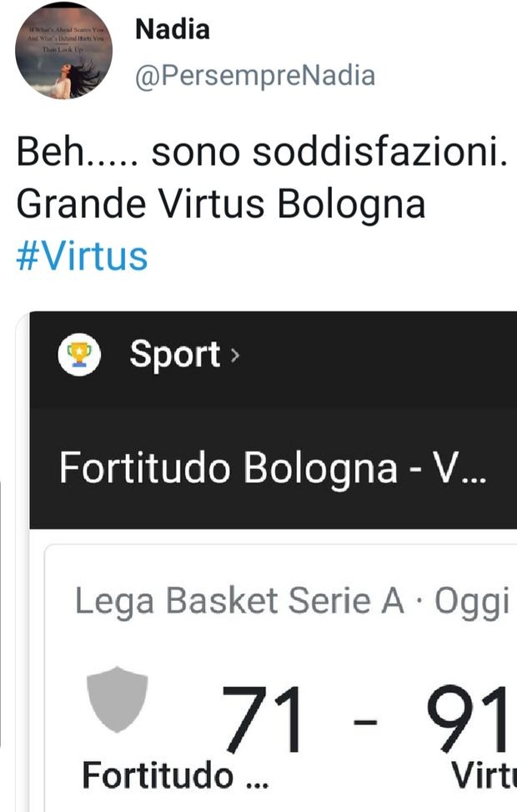Open the @PersempreNadia handle
The height and width of the screenshot is (812, 517).
(254, 76)
